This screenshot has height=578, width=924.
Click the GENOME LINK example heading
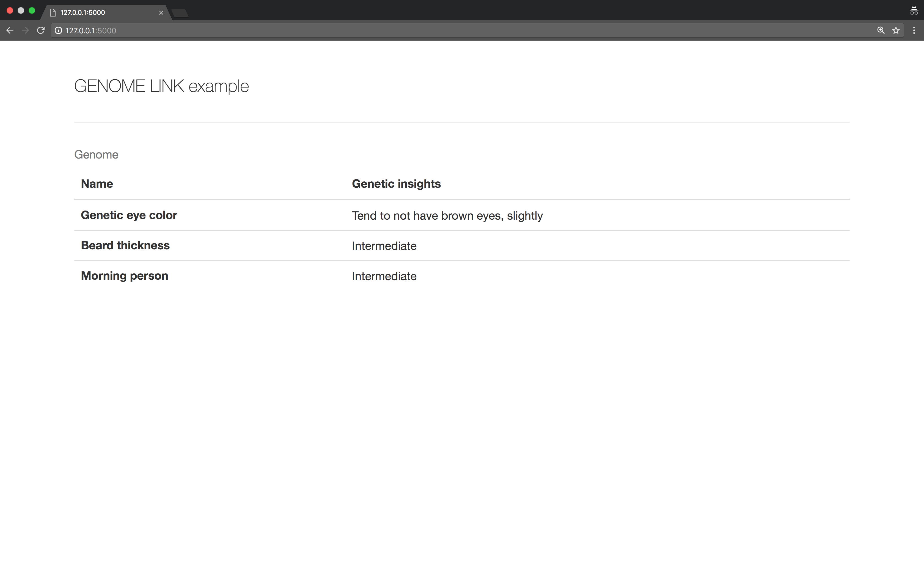[x=161, y=86]
